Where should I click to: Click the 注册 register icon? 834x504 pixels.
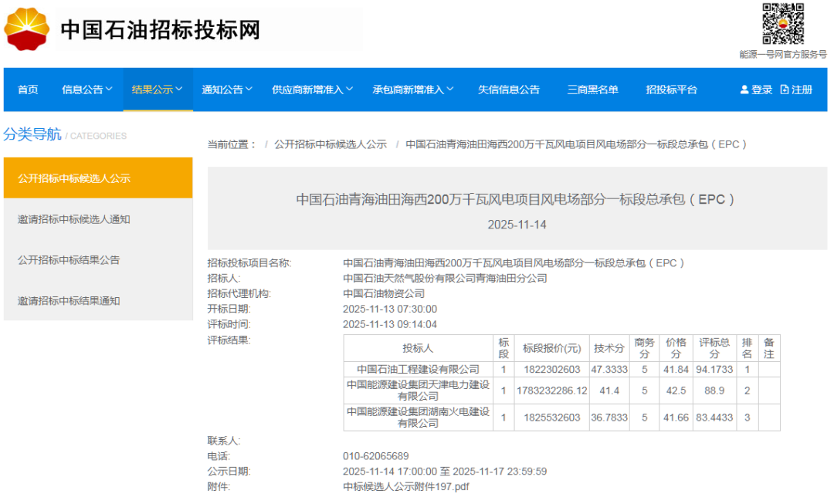click(x=785, y=90)
